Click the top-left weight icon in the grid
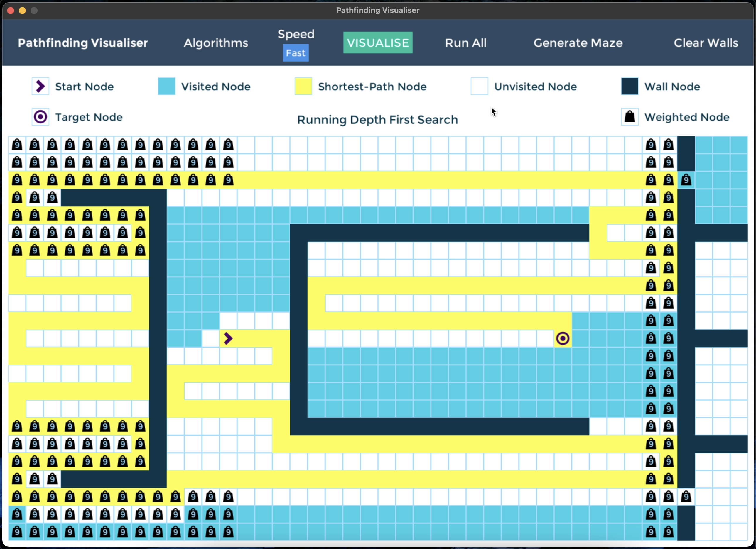 click(17, 145)
